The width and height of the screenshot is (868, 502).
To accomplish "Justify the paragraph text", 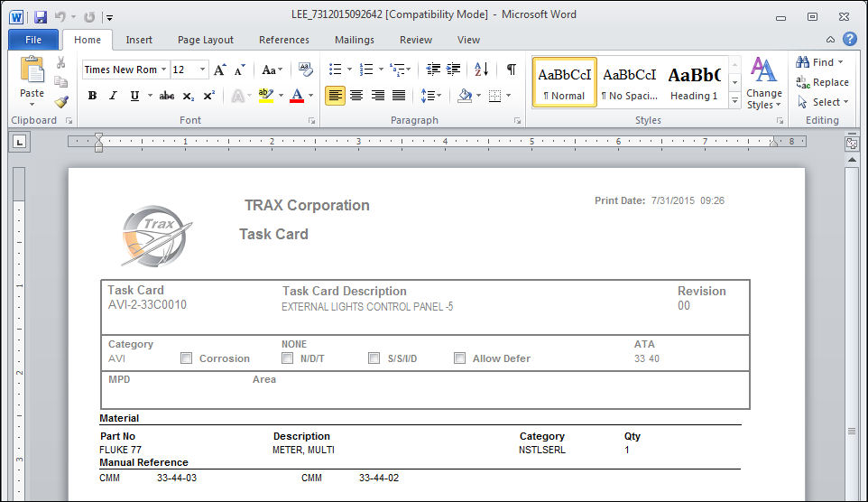I will (x=399, y=96).
